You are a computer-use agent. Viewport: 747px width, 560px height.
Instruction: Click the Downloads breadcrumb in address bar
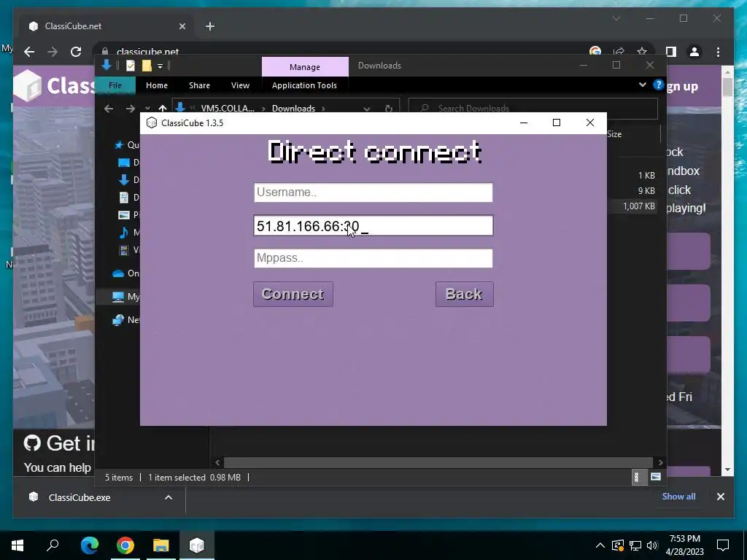tap(293, 109)
